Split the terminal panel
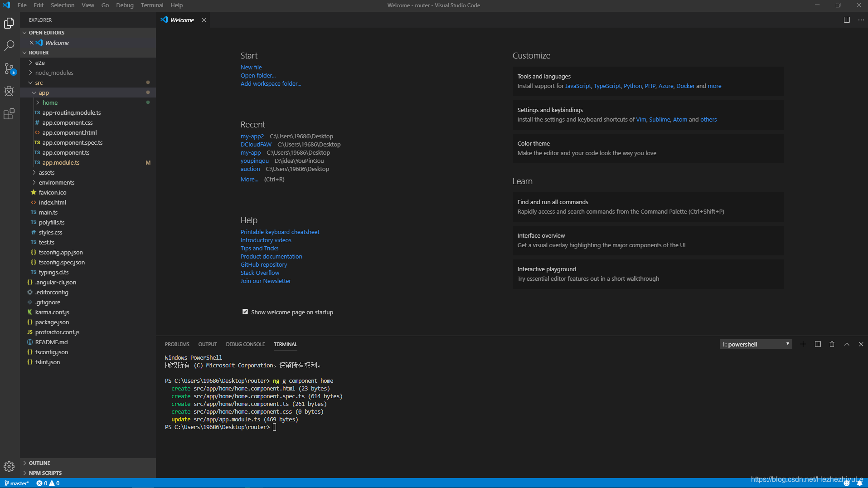Image resolution: width=868 pixels, height=488 pixels. click(818, 344)
